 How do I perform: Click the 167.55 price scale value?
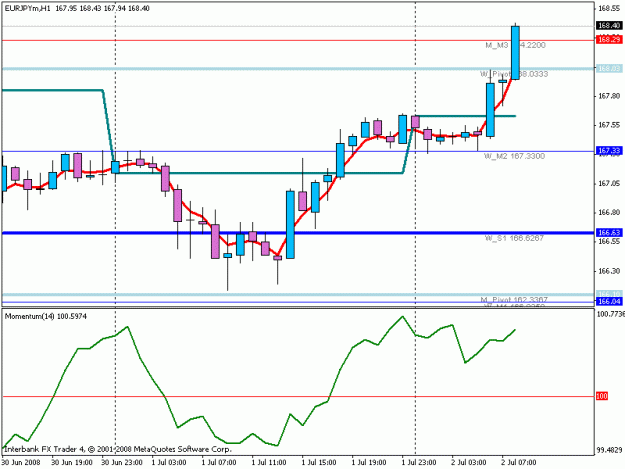(x=609, y=125)
